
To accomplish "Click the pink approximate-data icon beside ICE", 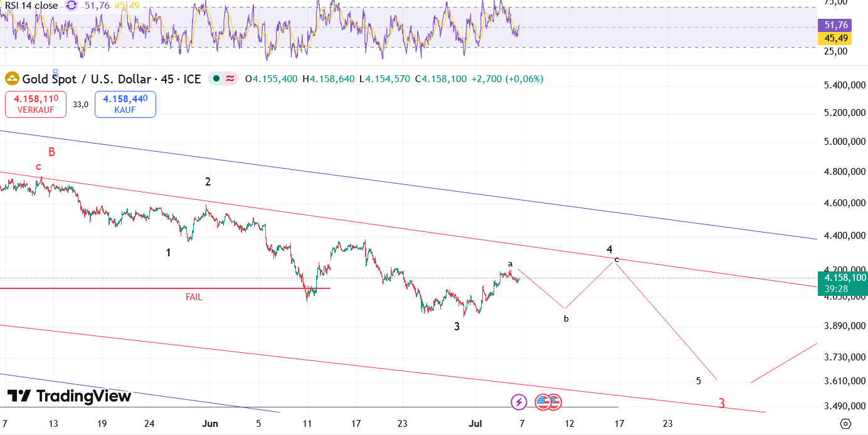I will point(230,79).
